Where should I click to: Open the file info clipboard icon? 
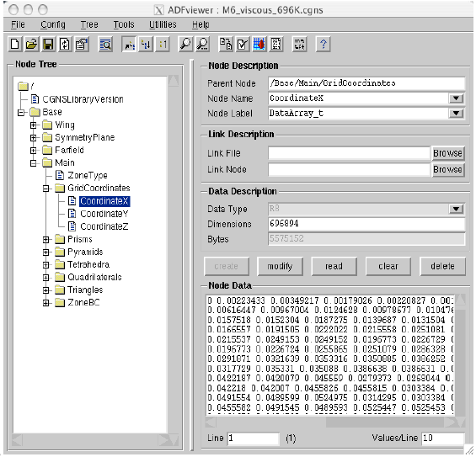(82, 45)
